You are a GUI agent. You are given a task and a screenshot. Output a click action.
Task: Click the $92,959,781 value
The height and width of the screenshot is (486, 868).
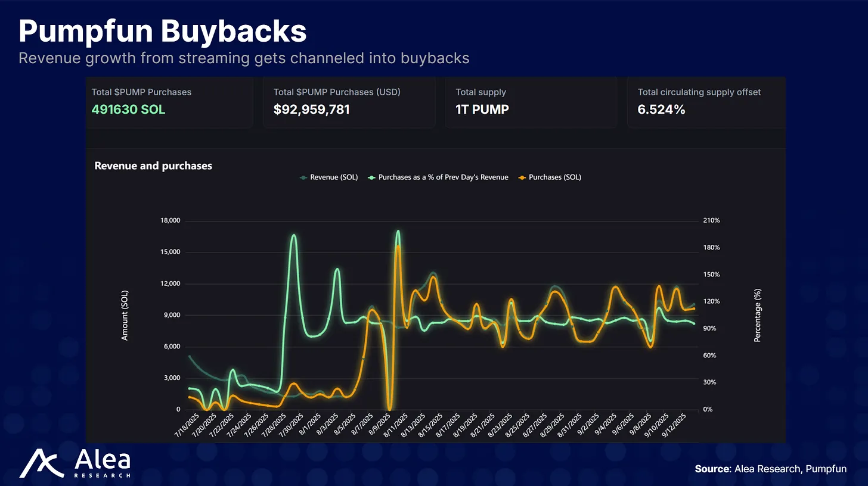coord(312,110)
